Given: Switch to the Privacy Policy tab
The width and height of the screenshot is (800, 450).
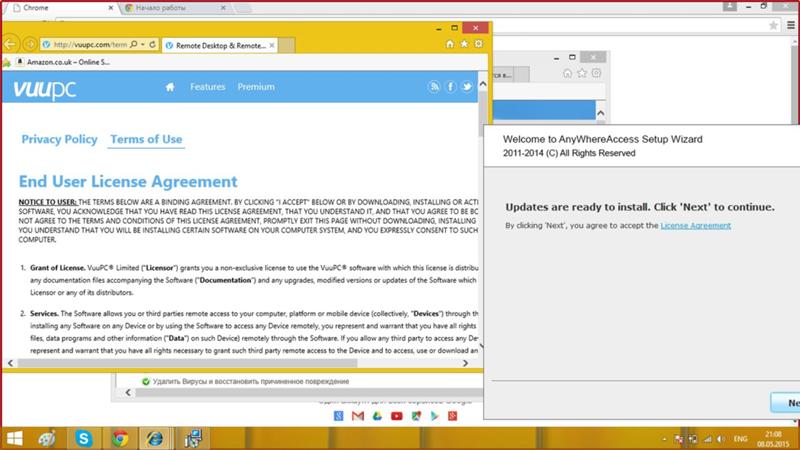Looking at the screenshot, I should pyautogui.click(x=59, y=139).
